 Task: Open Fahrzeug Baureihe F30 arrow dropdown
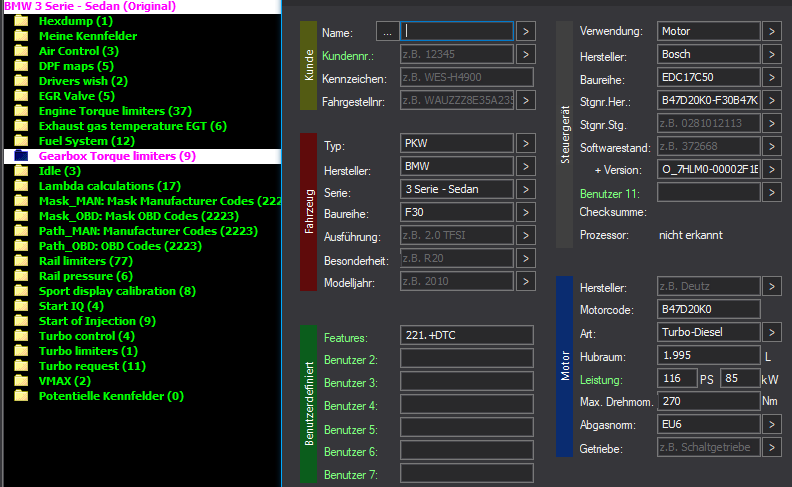click(x=526, y=212)
